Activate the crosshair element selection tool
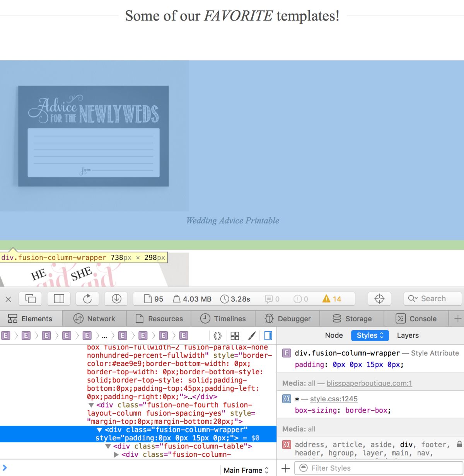 (379, 299)
